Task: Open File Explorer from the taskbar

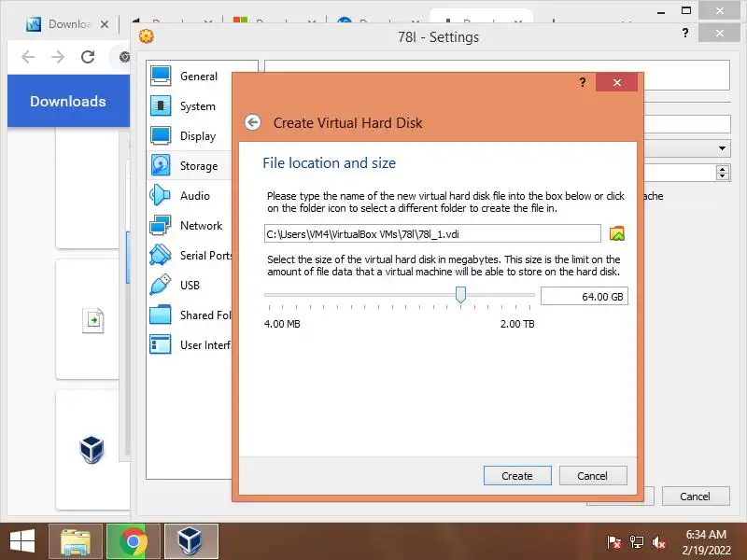Action: click(x=76, y=541)
